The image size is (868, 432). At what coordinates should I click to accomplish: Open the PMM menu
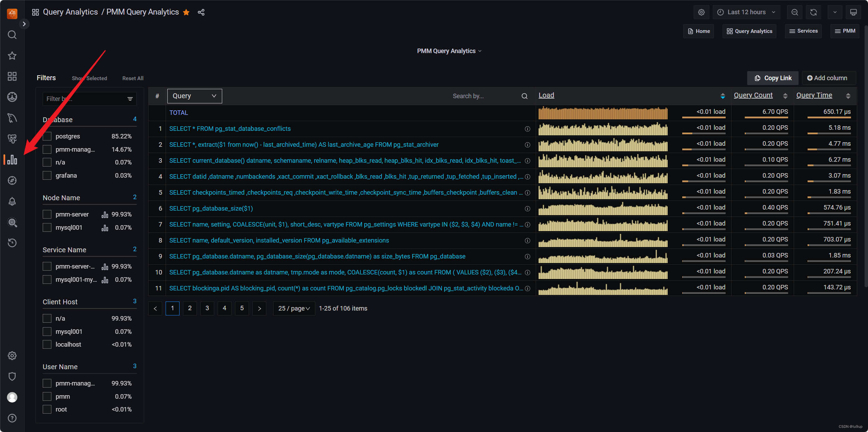click(x=845, y=31)
